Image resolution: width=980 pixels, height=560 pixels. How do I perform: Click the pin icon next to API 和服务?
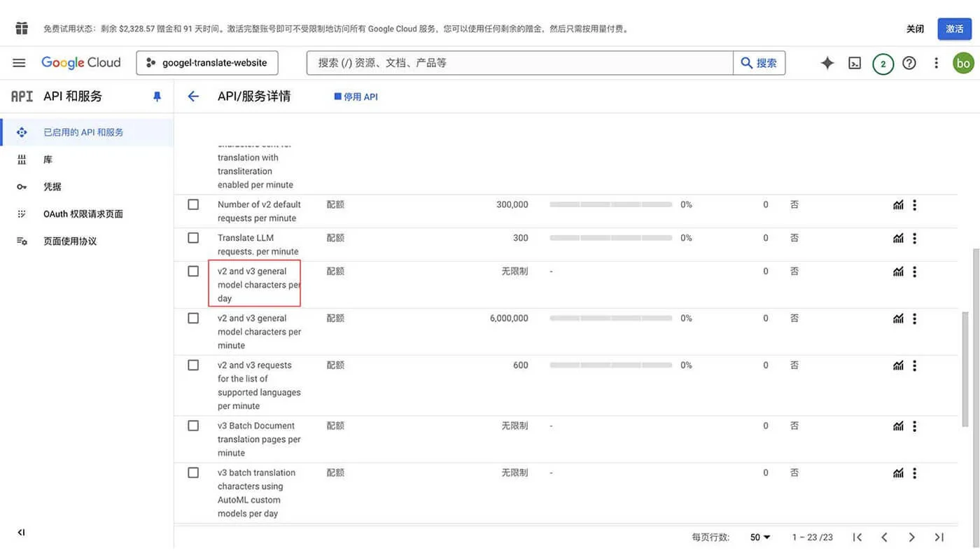[x=157, y=95]
